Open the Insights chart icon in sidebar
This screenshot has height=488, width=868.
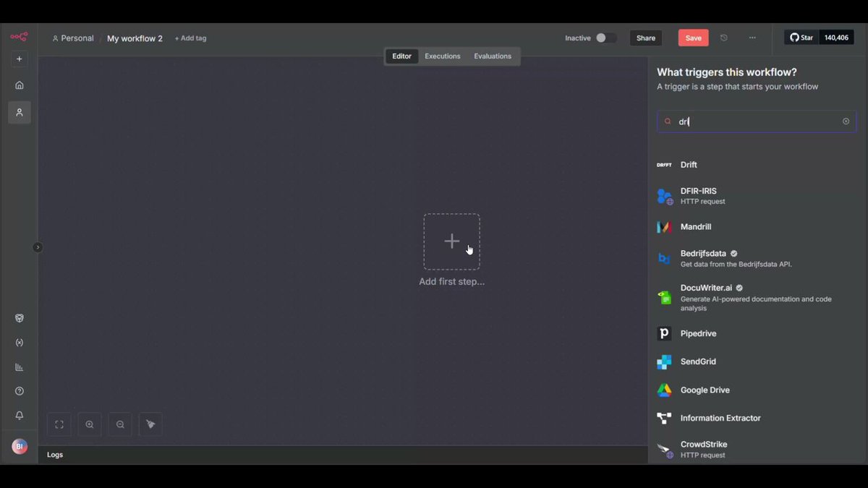pos(20,367)
